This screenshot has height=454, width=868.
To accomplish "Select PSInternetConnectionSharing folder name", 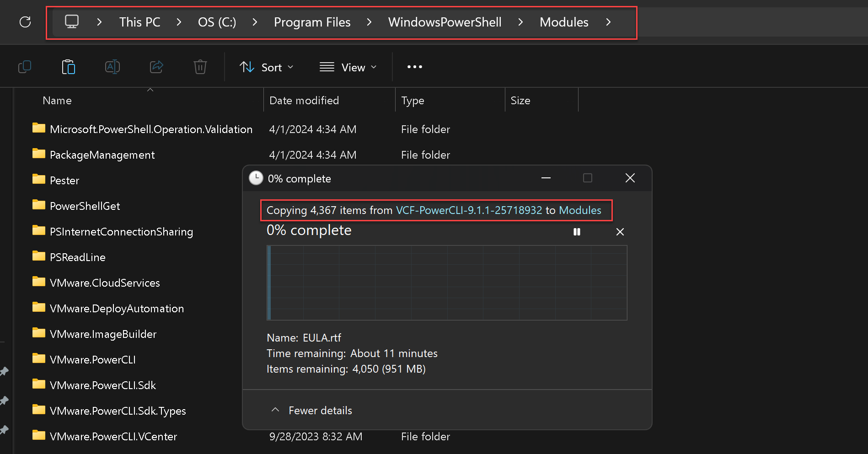I will point(121,232).
